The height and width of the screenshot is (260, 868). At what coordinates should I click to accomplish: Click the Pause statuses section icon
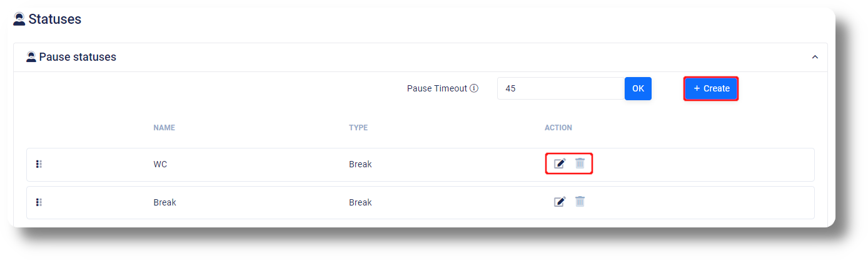31,57
